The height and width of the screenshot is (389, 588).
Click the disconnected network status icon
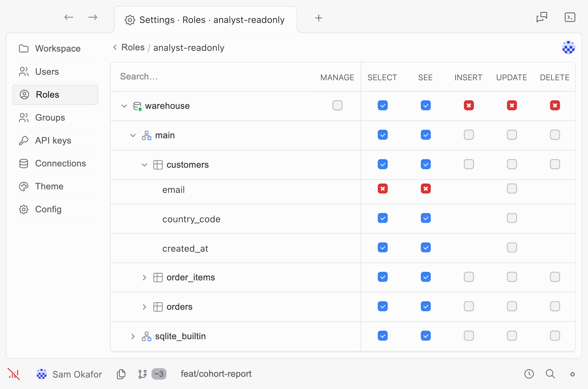coord(14,374)
